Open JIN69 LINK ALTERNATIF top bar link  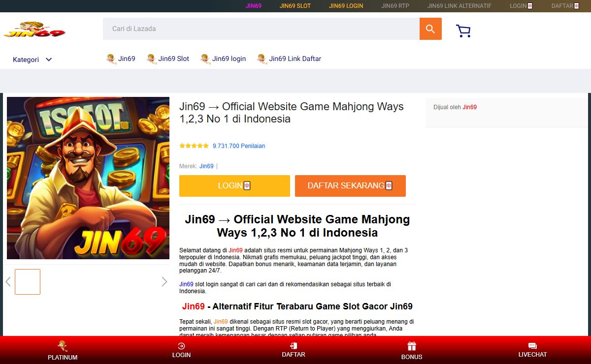point(460,6)
